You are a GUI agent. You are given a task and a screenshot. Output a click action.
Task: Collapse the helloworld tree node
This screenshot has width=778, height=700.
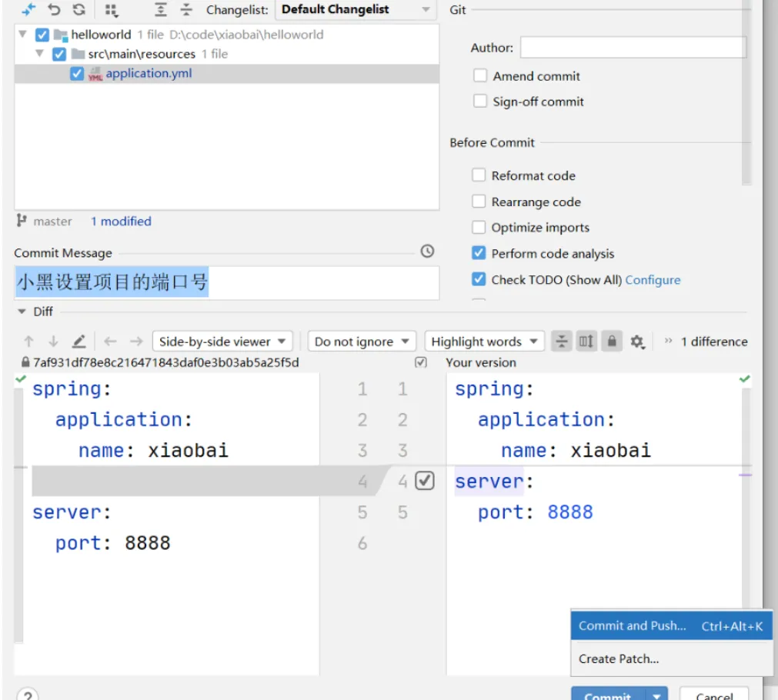22,35
